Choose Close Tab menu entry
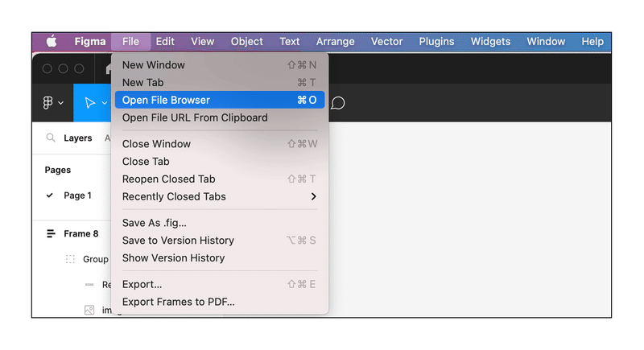Viewport: 644px width, 350px height. click(220, 162)
